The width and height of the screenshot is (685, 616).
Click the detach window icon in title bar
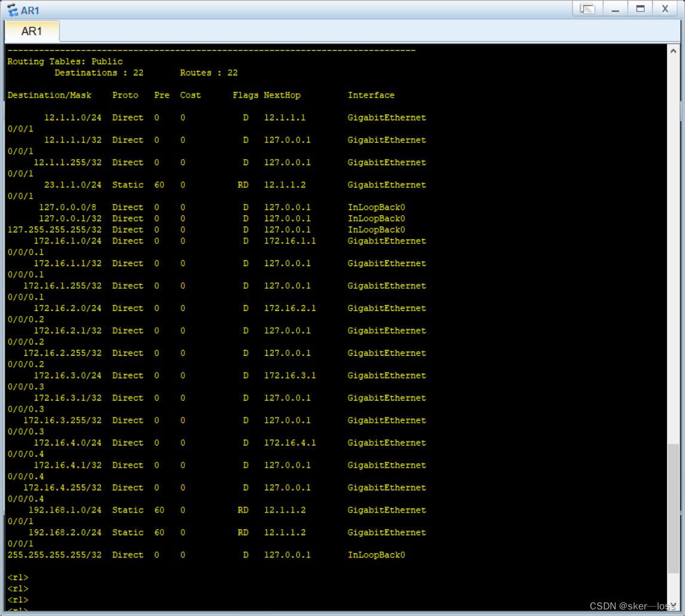coord(587,9)
